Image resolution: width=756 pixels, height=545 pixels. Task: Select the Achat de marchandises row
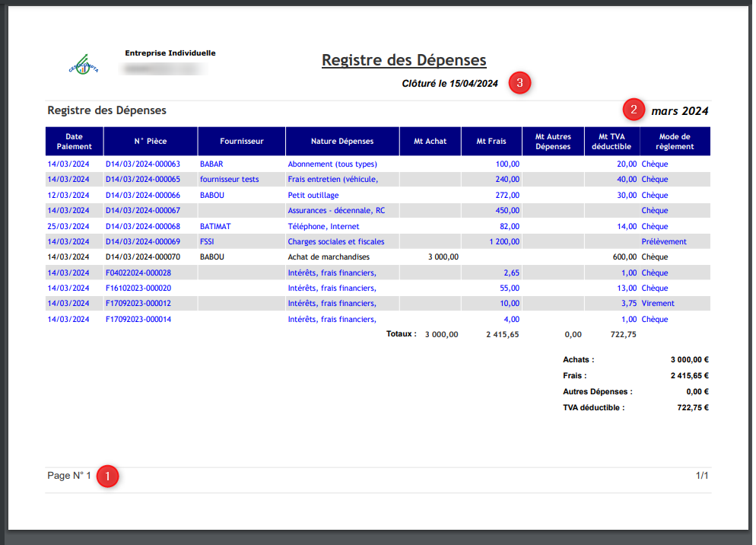pos(328,257)
